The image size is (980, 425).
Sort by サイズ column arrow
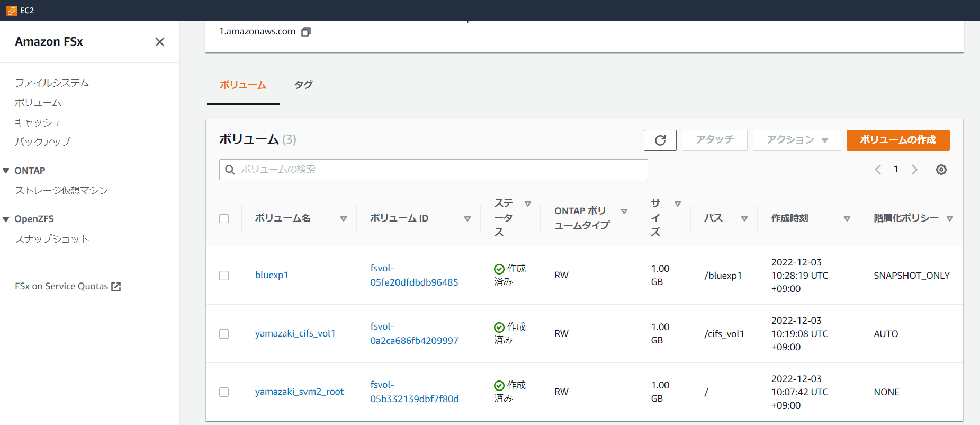click(x=678, y=204)
